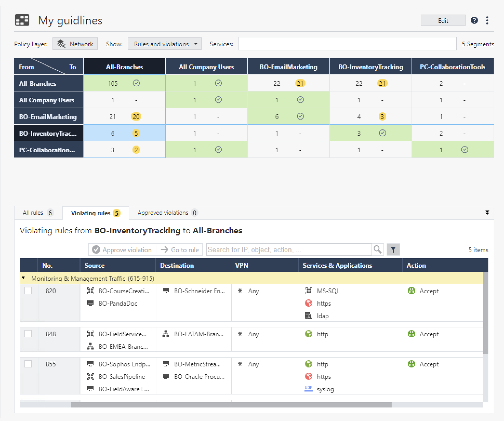Open the Network policy layer selector
504x421 pixels.
coord(75,44)
